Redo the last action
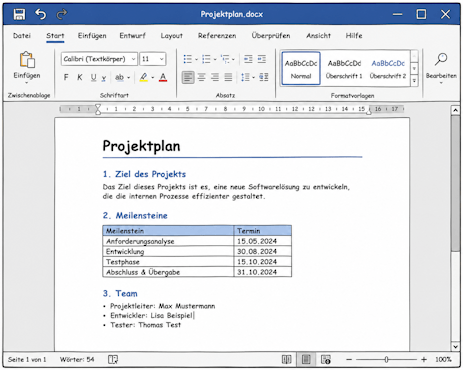The height and width of the screenshot is (370, 463). click(62, 14)
